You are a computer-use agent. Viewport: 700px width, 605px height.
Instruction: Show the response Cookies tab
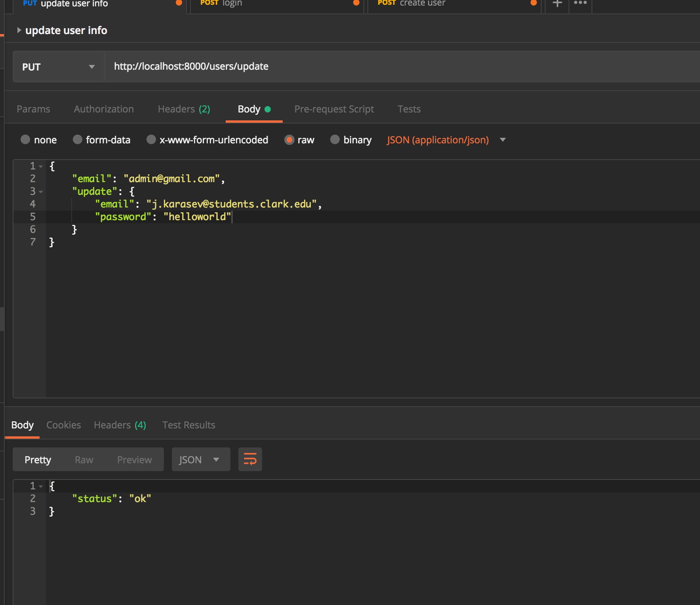(x=63, y=425)
